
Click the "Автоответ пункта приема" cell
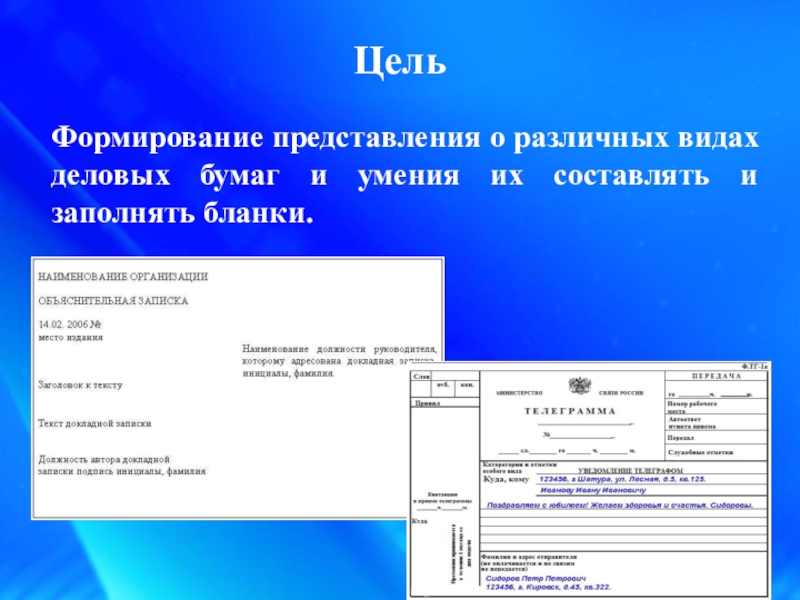click(716, 422)
